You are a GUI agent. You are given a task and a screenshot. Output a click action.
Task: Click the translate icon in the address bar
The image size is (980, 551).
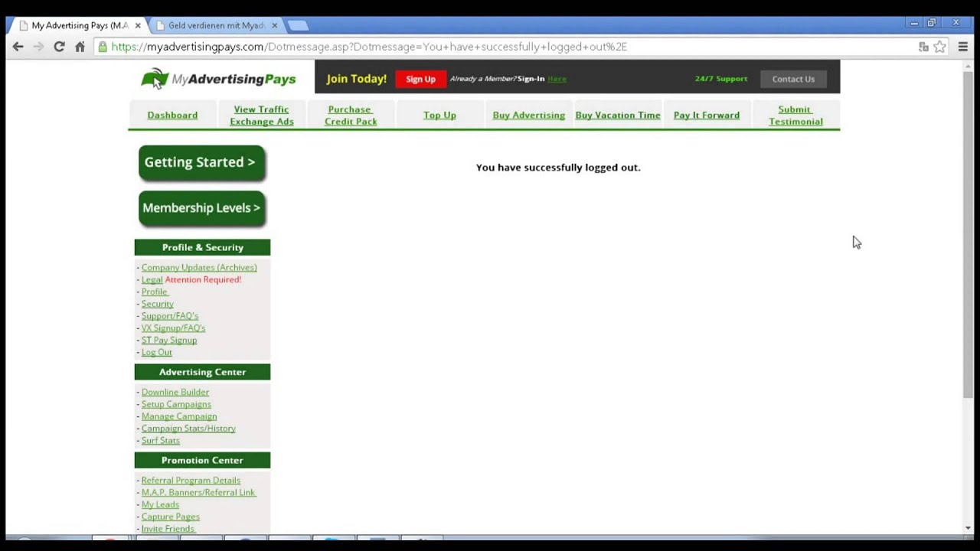click(x=923, y=47)
